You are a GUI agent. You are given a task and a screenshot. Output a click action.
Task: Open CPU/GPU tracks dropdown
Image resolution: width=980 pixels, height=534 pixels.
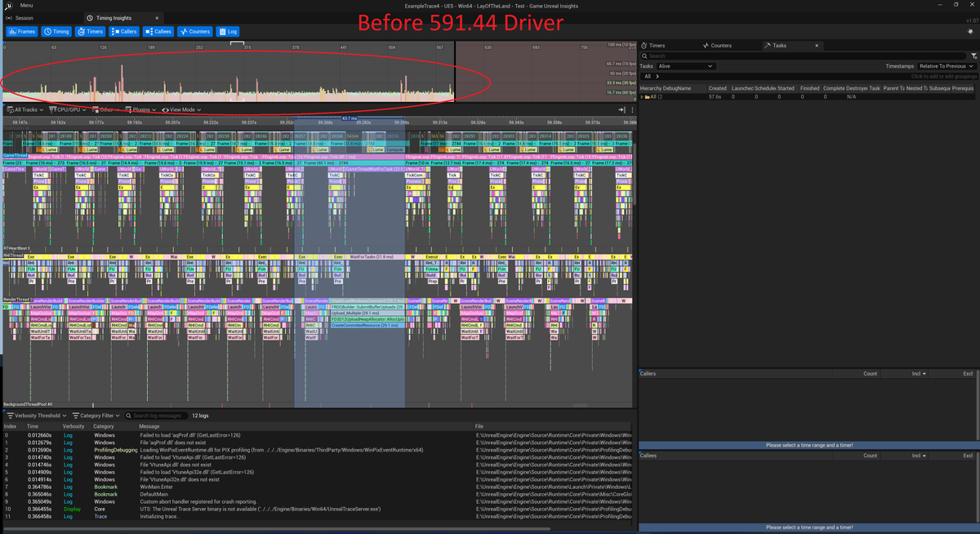click(x=69, y=109)
